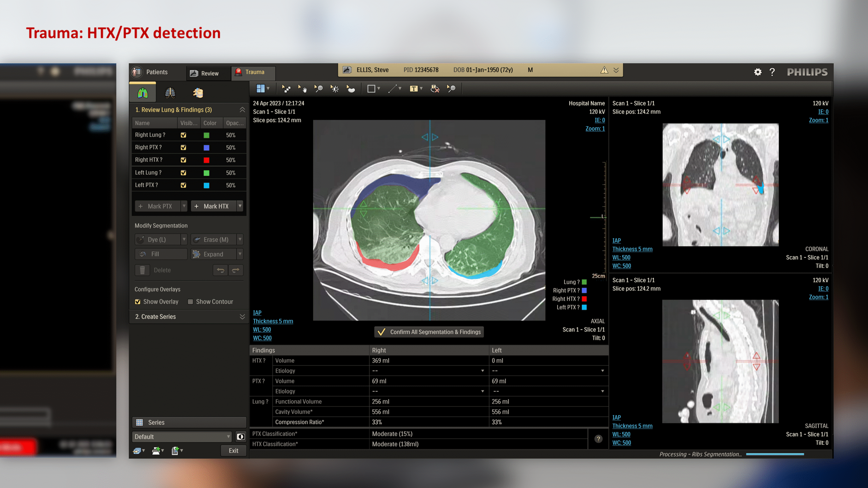Click the scroll through slices tool
The height and width of the screenshot is (488, 868).
(x=286, y=89)
